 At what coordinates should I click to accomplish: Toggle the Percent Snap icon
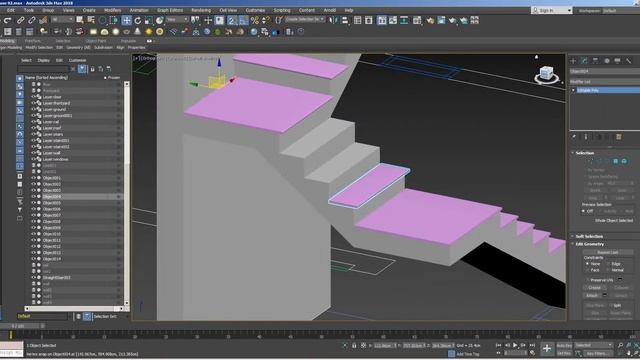[x=255, y=20]
